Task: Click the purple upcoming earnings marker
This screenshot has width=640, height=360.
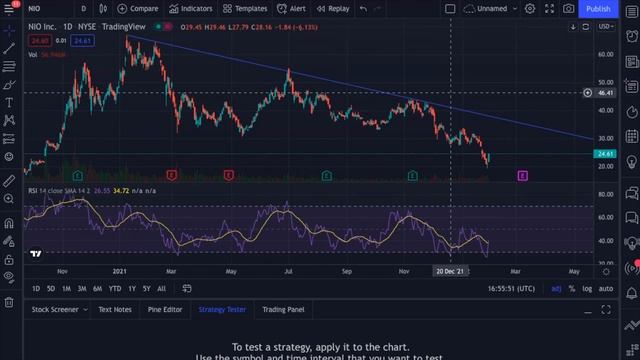Action: click(x=522, y=176)
